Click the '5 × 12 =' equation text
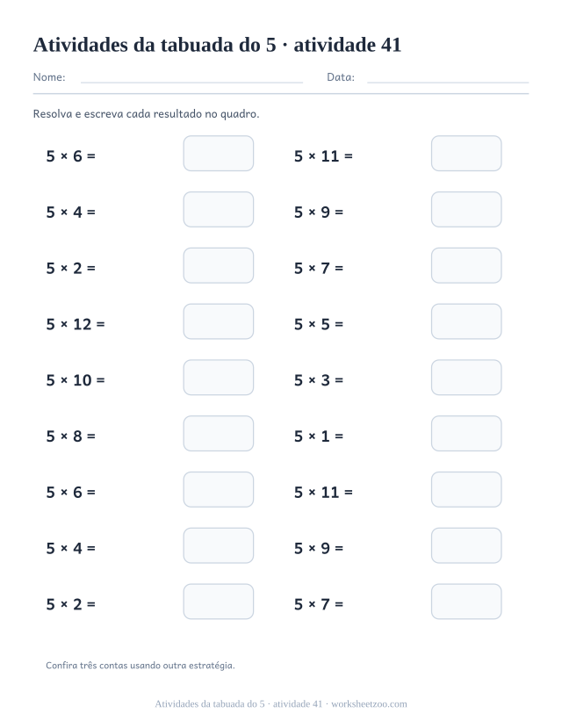Image resolution: width=562 pixels, height=728 pixels. click(x=76, y=324)
